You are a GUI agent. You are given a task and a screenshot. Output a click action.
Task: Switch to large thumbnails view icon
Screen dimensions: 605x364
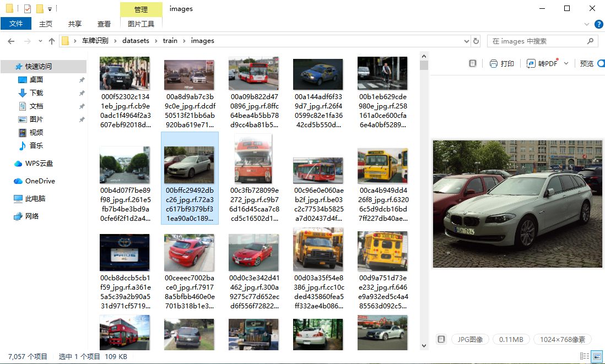(x=597, y=356)
